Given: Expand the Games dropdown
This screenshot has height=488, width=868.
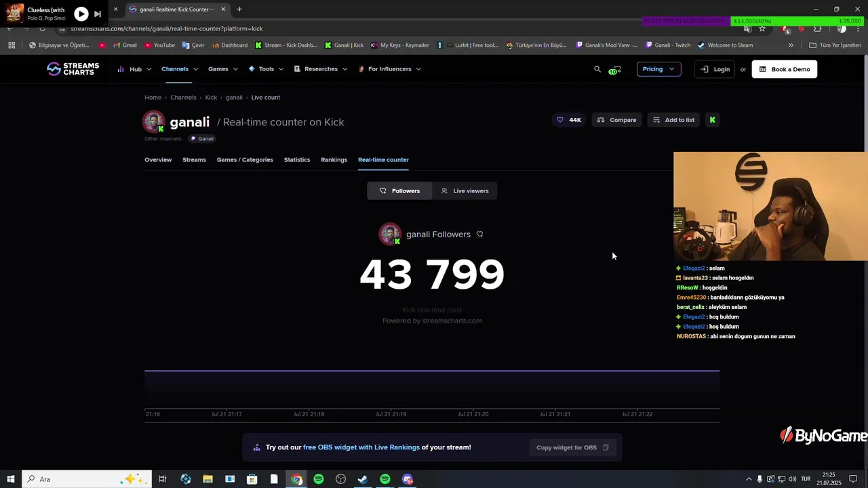Looking at the screenshot, I should coord(223,69).
